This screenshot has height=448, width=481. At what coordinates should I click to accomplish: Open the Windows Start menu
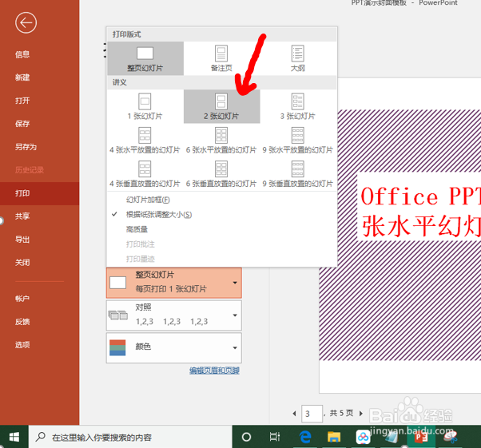[14, 437]
